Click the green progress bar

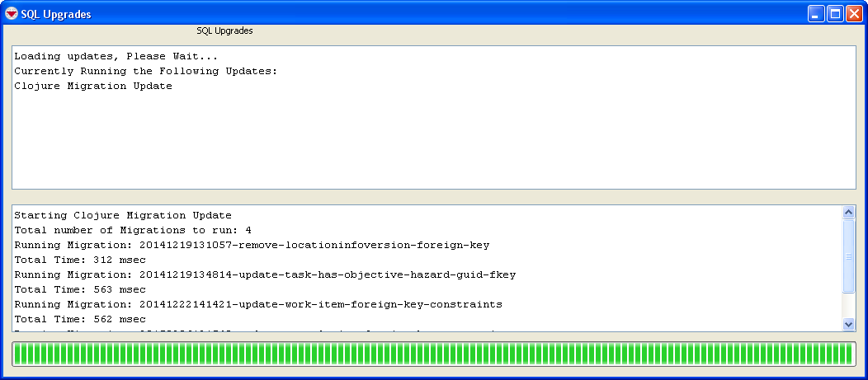tap(433, 354)
